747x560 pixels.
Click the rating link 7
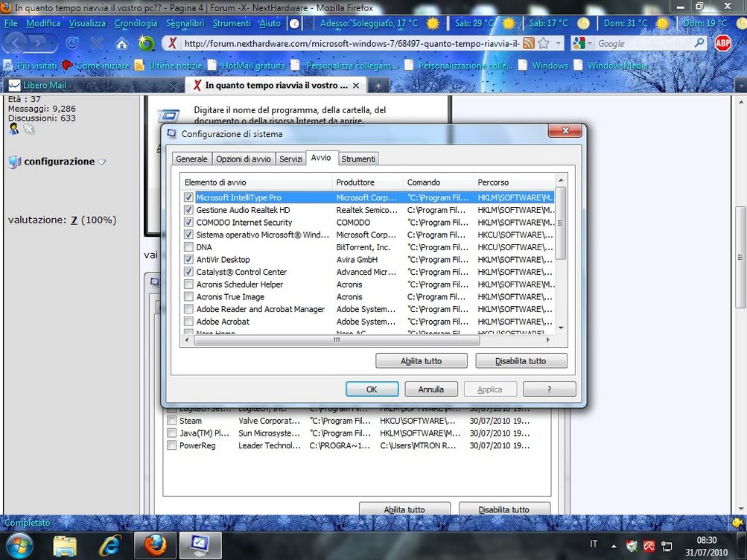(x=74, y=220)
